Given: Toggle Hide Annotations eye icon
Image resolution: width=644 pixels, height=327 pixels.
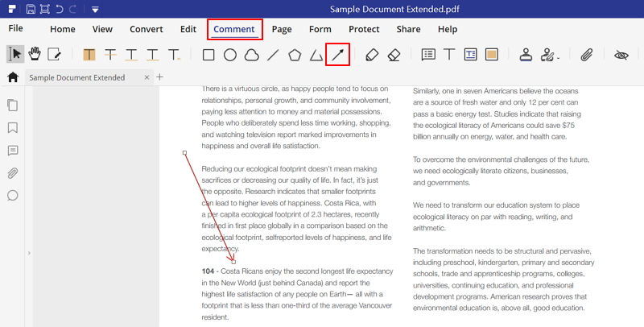Looking at the screenshot, I should coord(621,55).
